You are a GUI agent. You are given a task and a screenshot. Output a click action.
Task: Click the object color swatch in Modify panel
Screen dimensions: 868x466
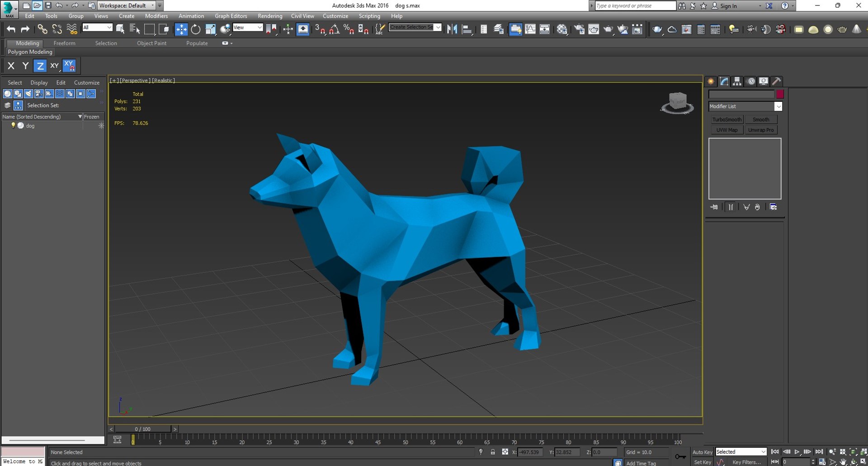tap(780, 94)
